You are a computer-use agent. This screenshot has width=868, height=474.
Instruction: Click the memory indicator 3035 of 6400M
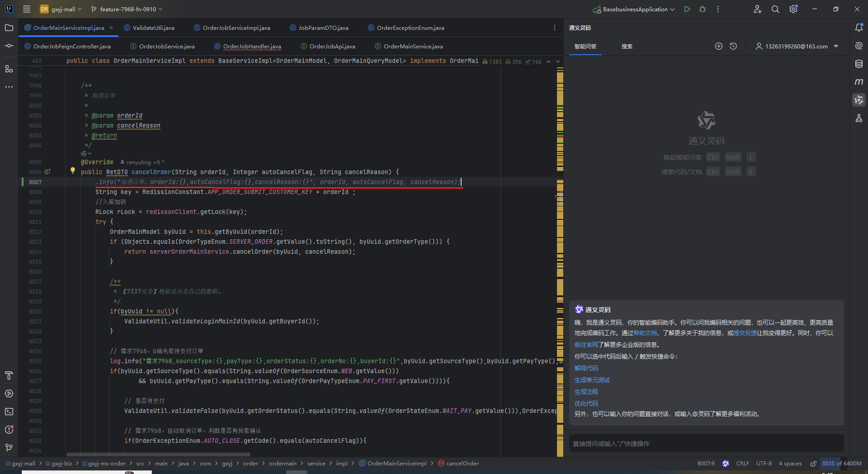[x=842, y=464]
